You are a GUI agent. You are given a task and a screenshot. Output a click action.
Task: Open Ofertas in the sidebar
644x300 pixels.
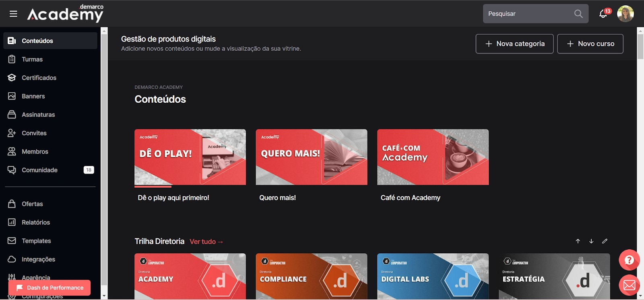tap(50, 204)
